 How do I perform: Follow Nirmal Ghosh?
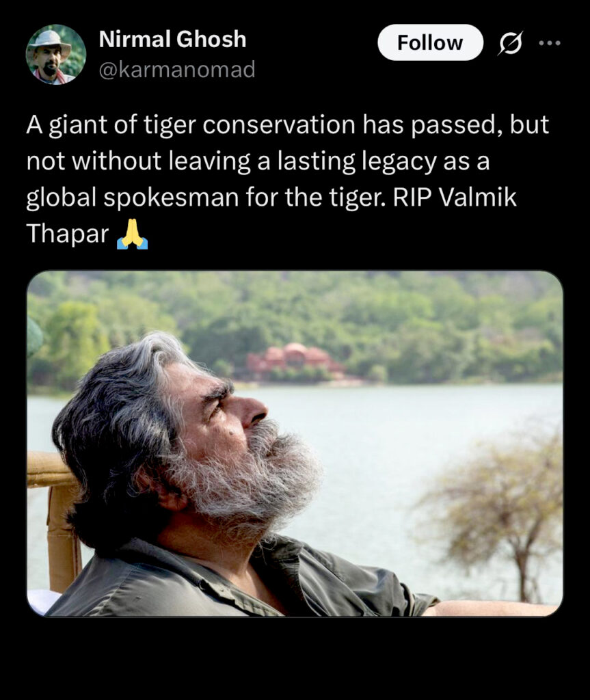430,43
